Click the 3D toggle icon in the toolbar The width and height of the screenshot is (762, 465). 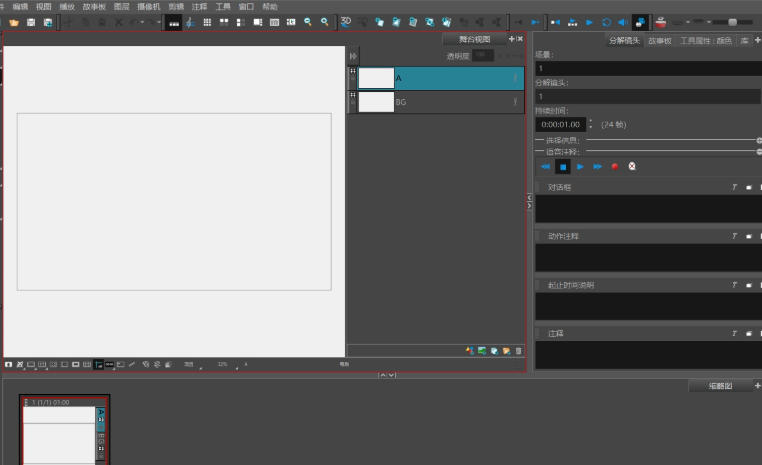345,21
